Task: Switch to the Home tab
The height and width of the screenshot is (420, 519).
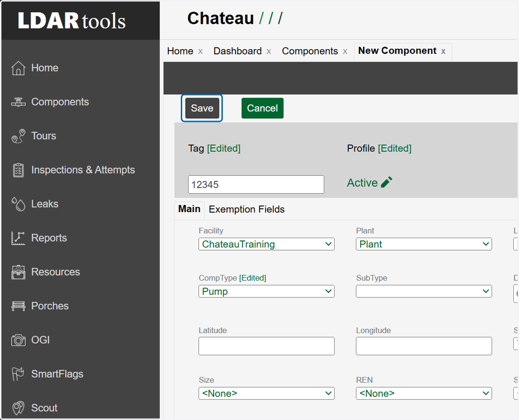Action: [180, 51]
